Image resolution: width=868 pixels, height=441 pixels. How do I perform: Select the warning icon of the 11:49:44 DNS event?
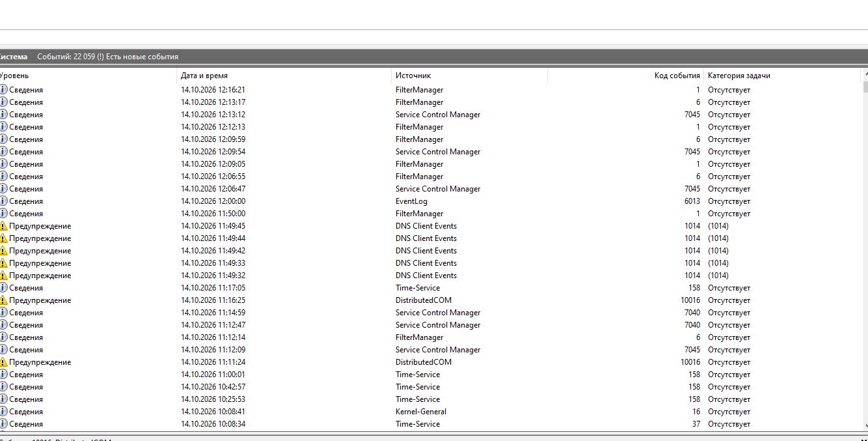pos(3,238)
